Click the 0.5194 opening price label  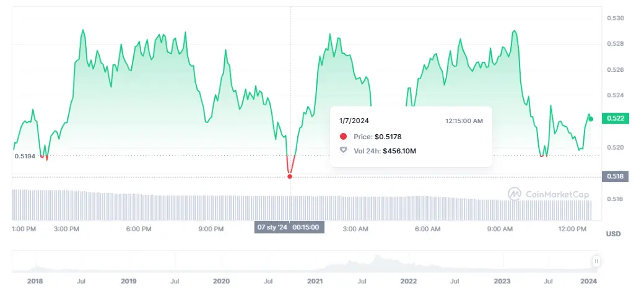tap(24, 157)
